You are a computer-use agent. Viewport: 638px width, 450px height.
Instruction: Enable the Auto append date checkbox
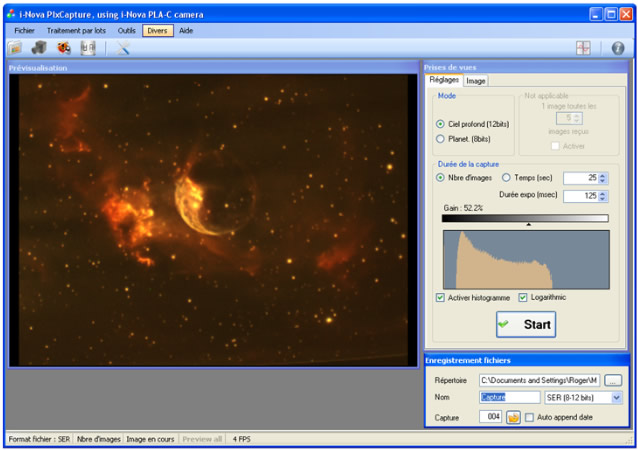click(x=530, y=417)
